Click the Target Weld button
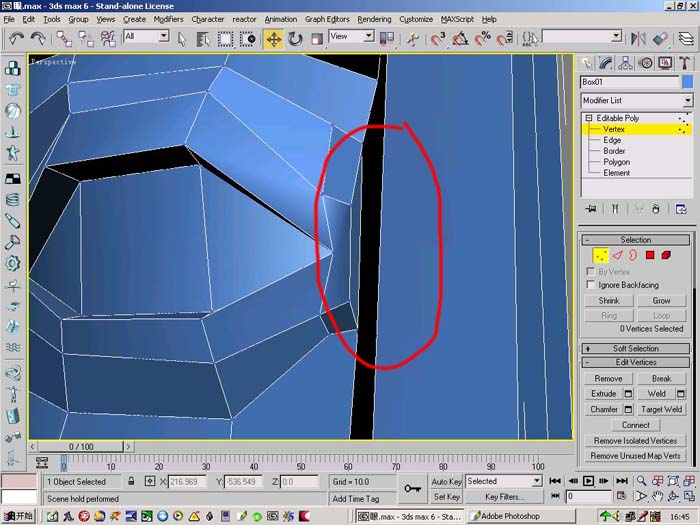This screenshot has width=700, height=525. 662,409
